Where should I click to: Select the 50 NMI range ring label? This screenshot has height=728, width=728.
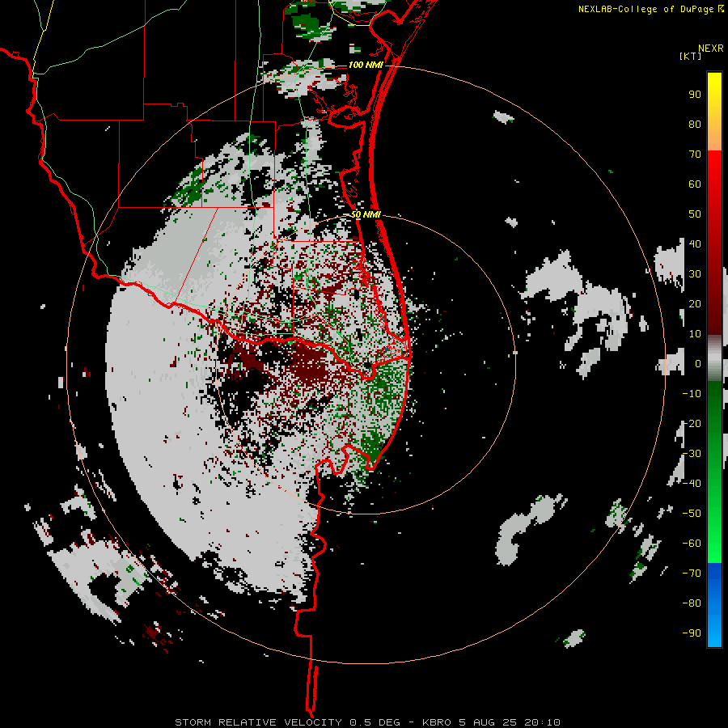(366, 214)
